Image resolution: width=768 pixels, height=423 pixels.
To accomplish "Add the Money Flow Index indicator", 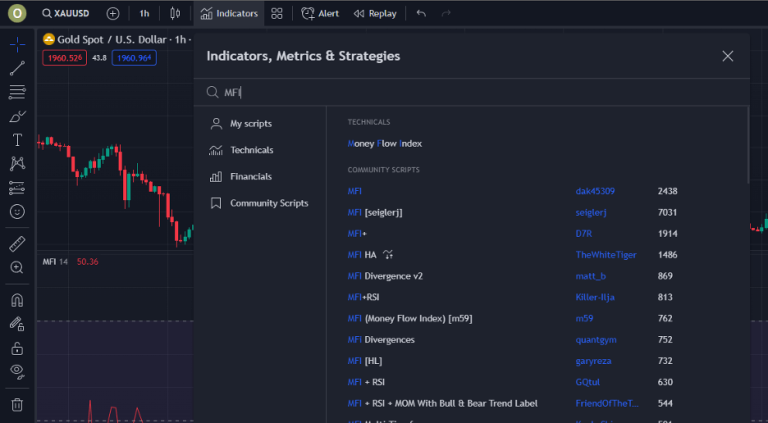I will [385, 143].
